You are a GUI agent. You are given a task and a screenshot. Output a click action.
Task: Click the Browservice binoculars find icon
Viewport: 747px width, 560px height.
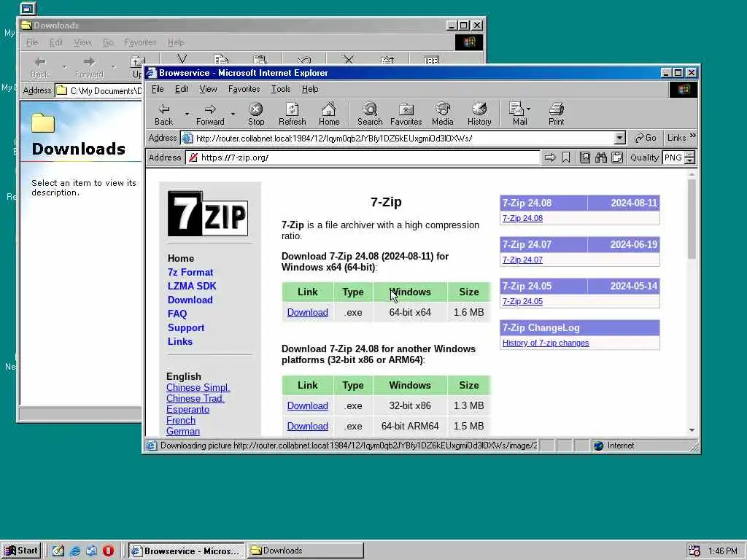click(x=601, y=157)
